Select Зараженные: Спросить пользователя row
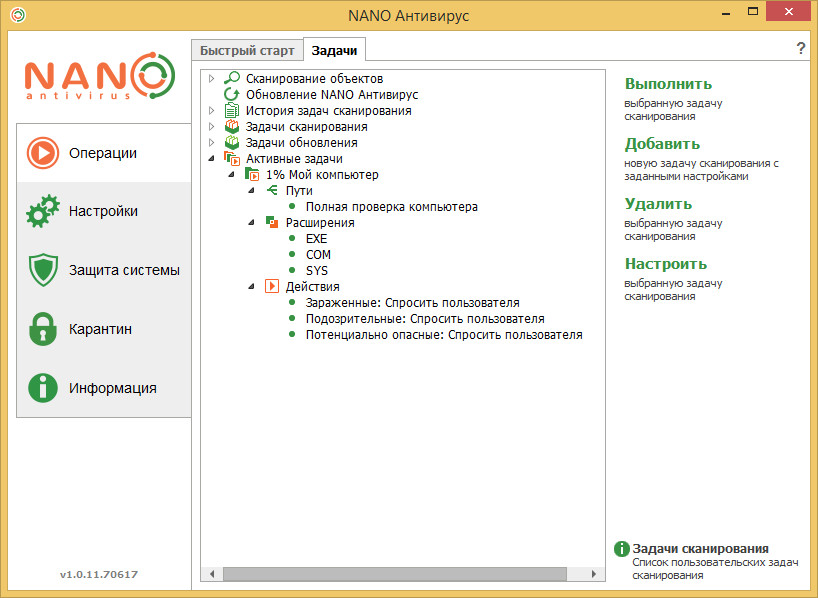Screen dimensions: 818x598 413,303
